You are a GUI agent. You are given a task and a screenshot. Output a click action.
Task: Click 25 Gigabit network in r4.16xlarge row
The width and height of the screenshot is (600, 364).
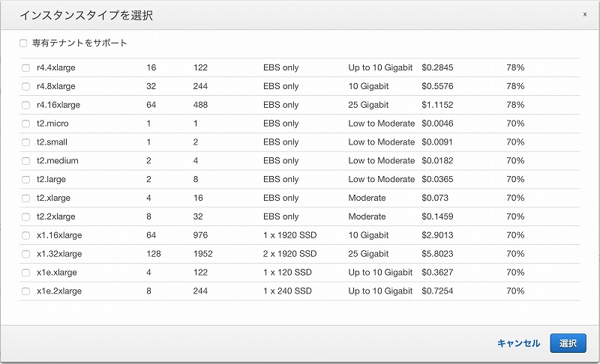coord(368,105)
